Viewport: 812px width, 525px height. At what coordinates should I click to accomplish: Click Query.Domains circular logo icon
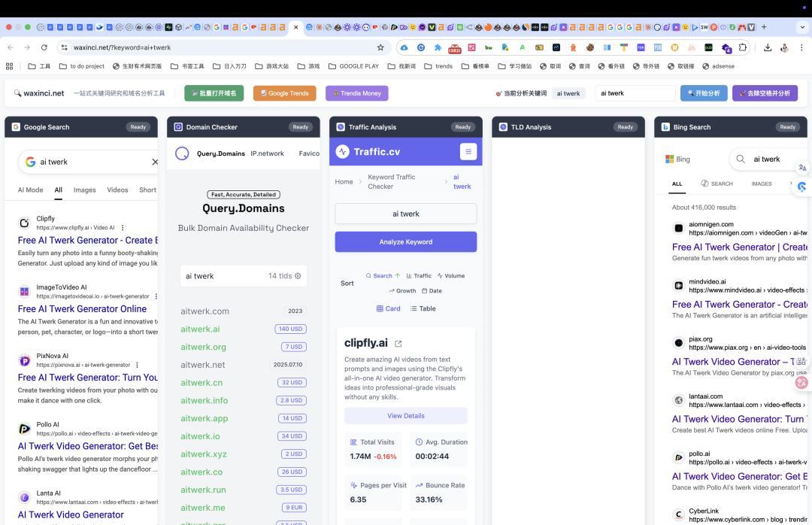coord(182,153)
